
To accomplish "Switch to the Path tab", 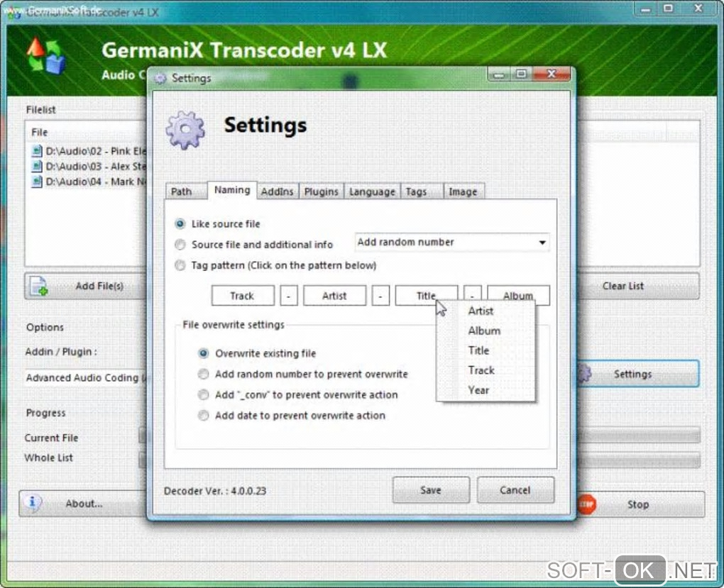I will click(186, 192).
